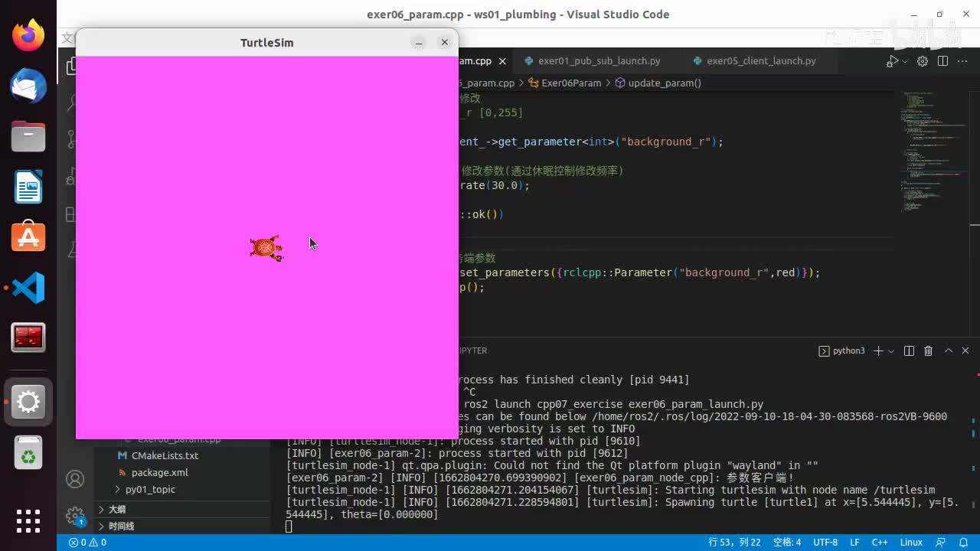Viewport: 980px width, 551px height.
Task: Open VS Code Manage gear menu
Action: click(75, 515)
